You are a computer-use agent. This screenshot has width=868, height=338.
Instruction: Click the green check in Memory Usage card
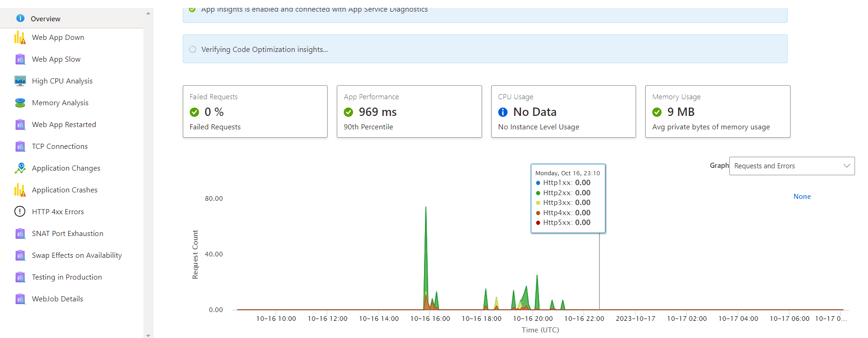pyautogui.click(x=657, y=112)
